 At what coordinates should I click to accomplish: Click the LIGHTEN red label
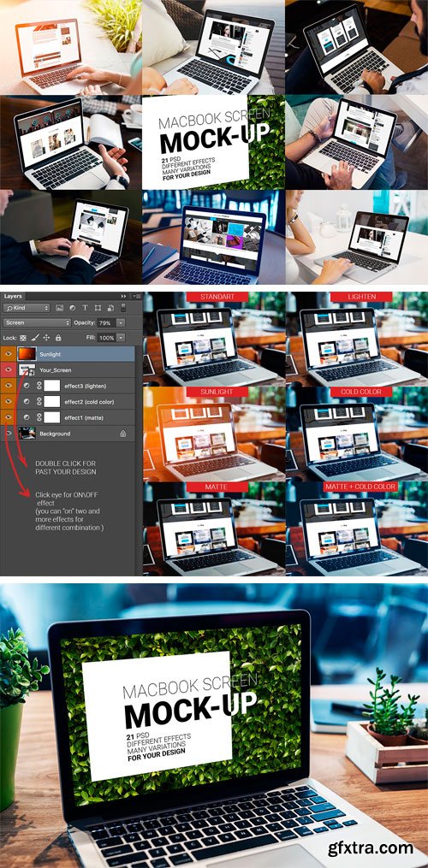point(361,297)
